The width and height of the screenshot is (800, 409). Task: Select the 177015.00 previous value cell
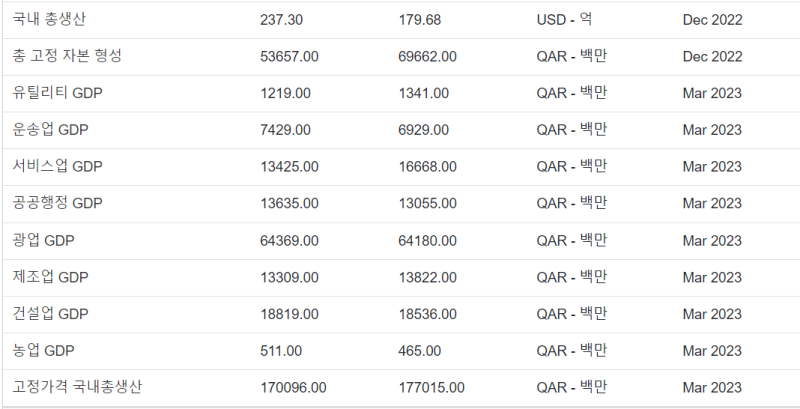431,387
